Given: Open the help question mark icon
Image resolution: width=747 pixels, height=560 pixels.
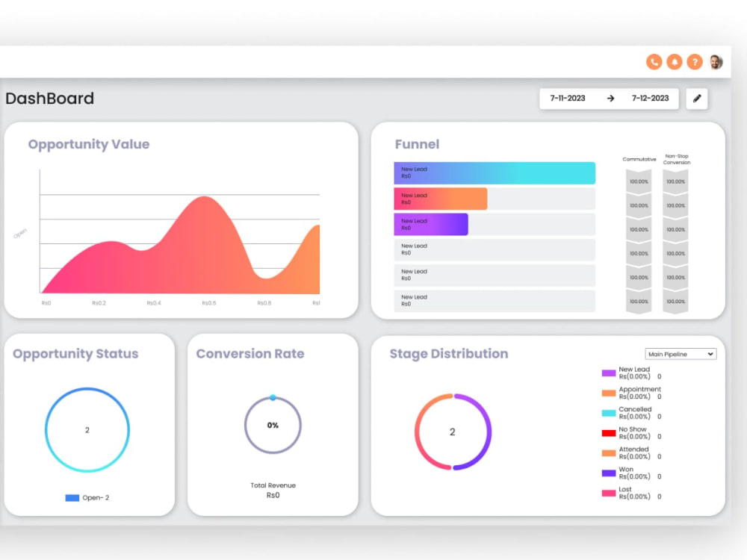Looking at the screenshot, I should [x=695, y=62].
